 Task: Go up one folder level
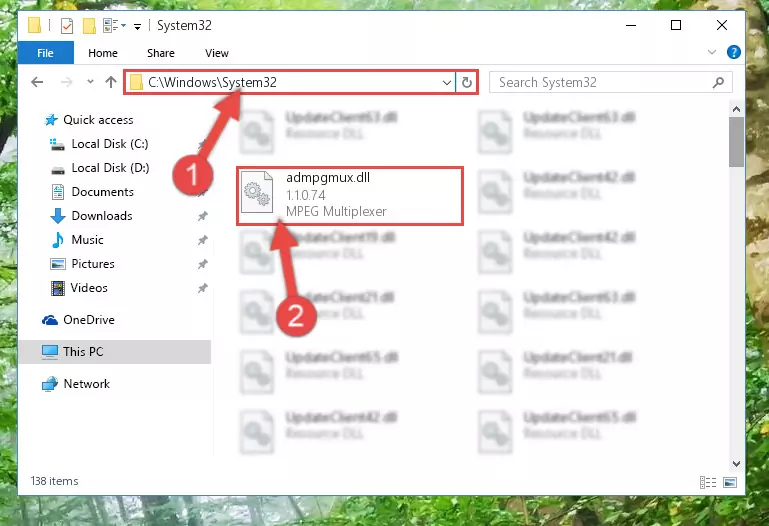click(111, 82)
